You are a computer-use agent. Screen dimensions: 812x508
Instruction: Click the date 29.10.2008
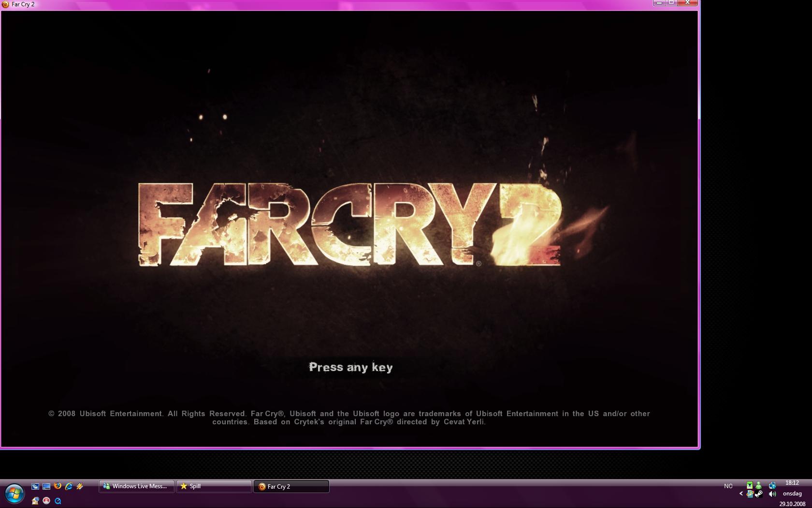(x=792, y=504)
